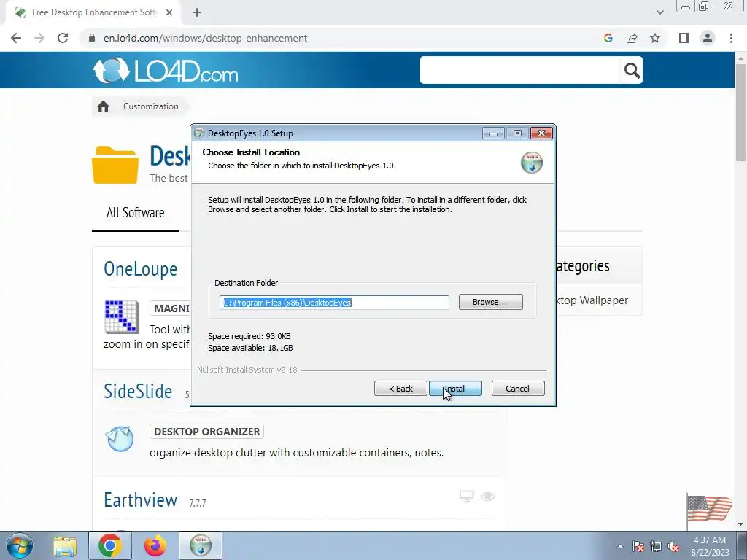Screen dimensions: 747x560
Task: Click the DesktopEyes setup title bar icon
Action: tap(200, 133)
